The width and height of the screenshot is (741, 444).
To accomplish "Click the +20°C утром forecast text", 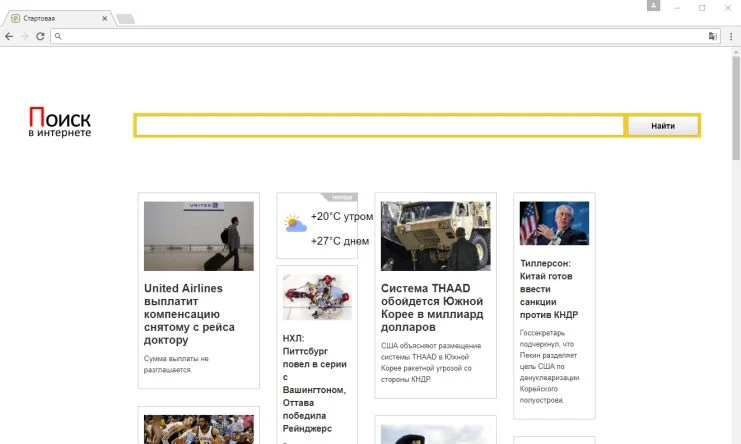I will coord(342,216).
